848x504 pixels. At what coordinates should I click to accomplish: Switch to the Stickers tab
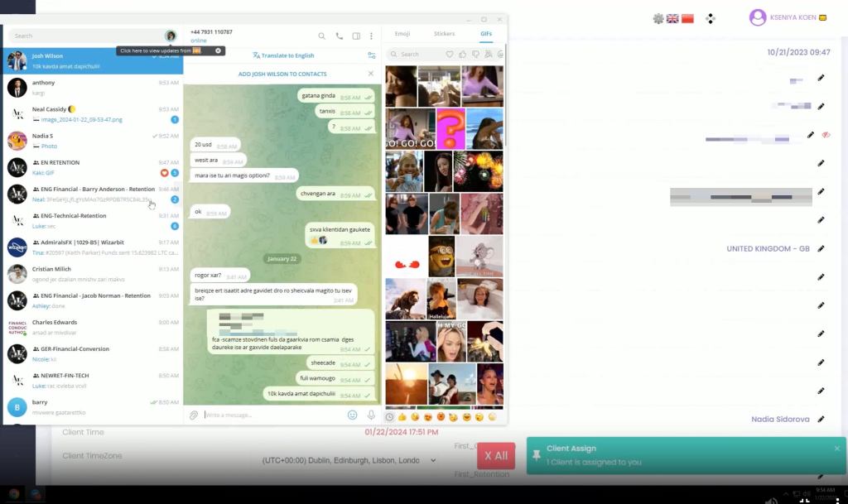[x=444, y=34]
